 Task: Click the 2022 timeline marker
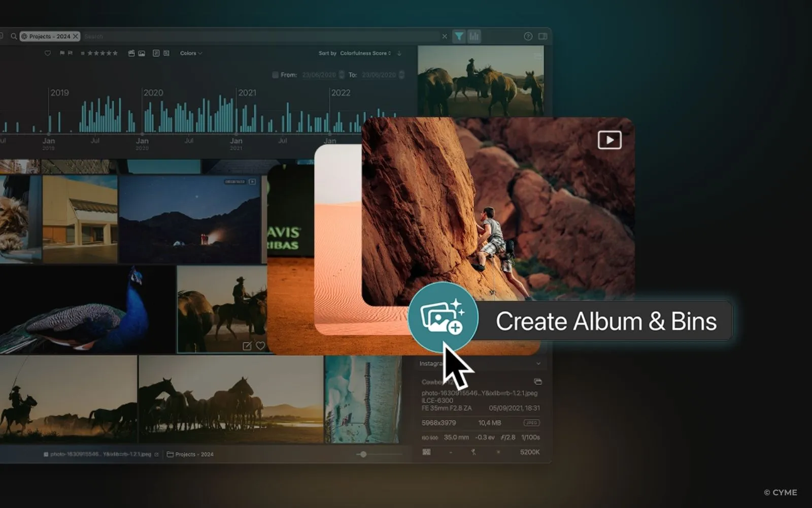coord(341,92)
